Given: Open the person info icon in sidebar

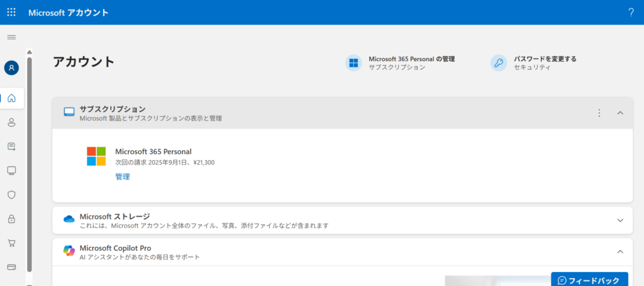Looking at the screenshot, I should click(x=11, y=122).
